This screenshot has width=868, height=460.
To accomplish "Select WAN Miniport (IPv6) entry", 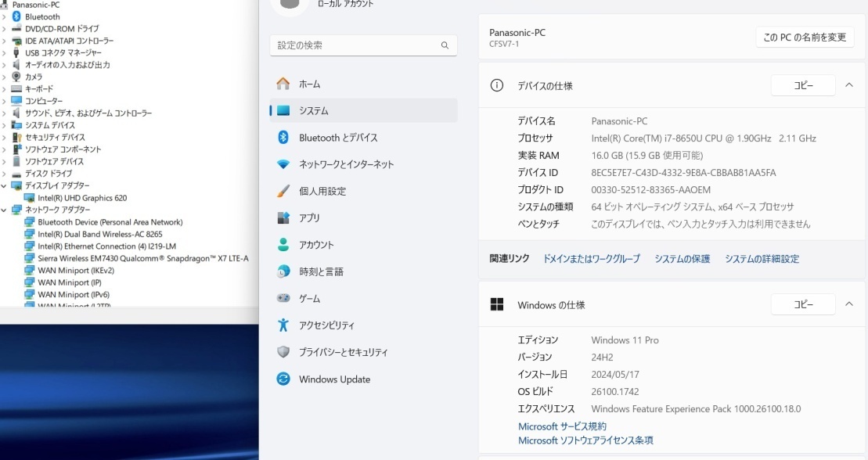I will [74, 294].
